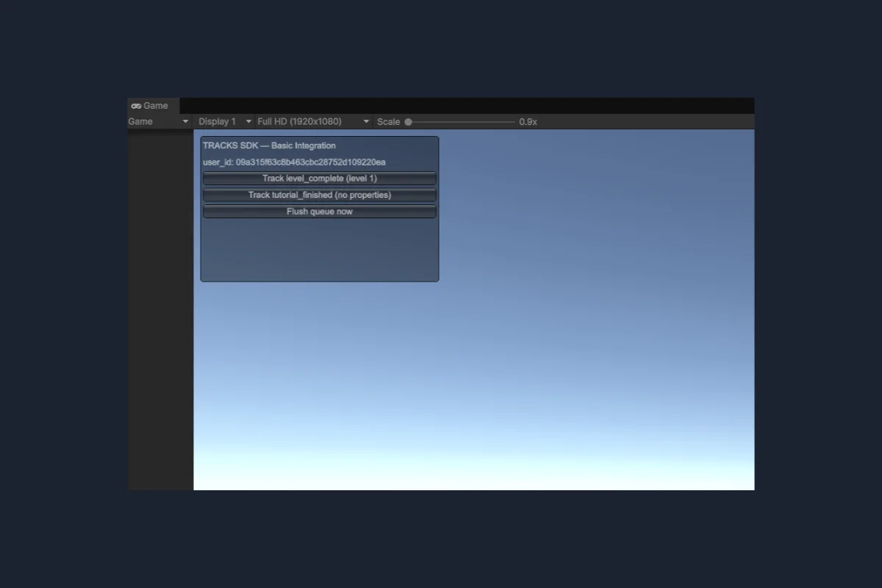Click the TRACKS SDK — Basic Integration title

click(269, 146)
